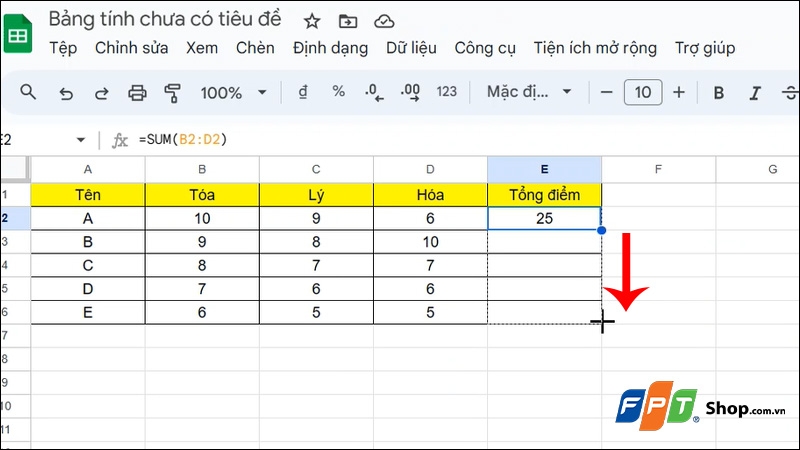Move spreadsheet to a folder icon
The height and width of the screenshot is (450, 800).
[348, 21]
